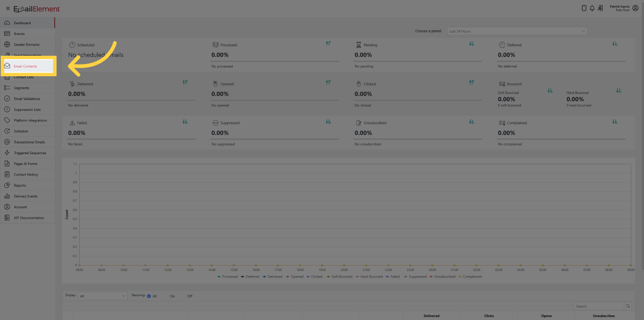Open Triggered Sequences
The width and height of the screenshot is (644, 320).
point(28,153)
